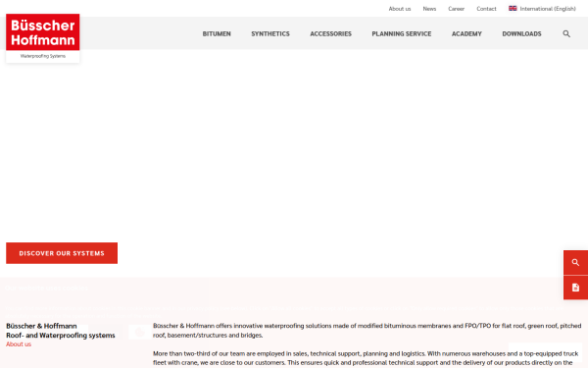Open the Contact page link

(486, 9)
